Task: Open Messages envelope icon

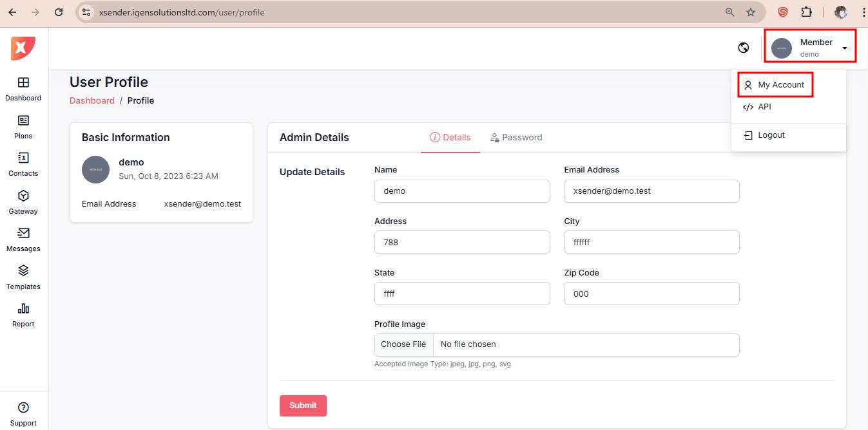Action: tap(23, 234)
